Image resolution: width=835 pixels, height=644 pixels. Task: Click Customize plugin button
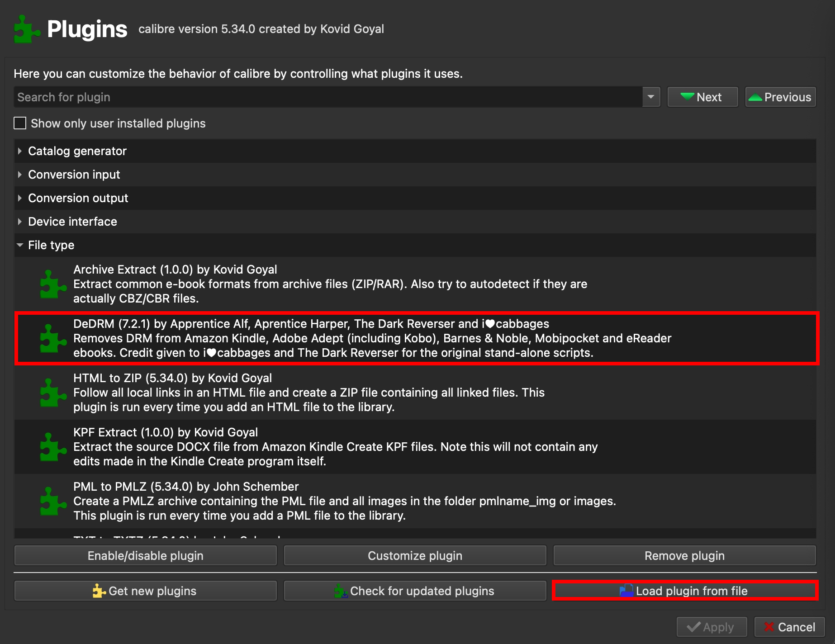[x=415, y=555]
